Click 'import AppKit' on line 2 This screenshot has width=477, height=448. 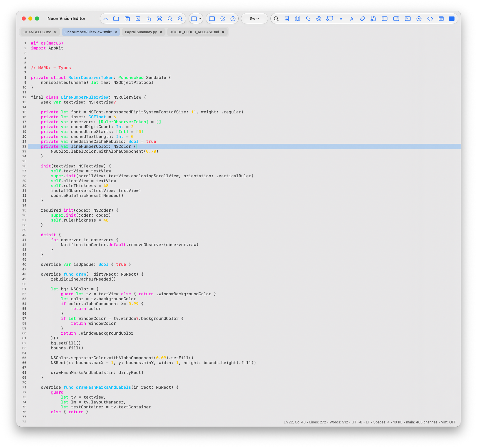pyautogui.click(x=47, y=48)
